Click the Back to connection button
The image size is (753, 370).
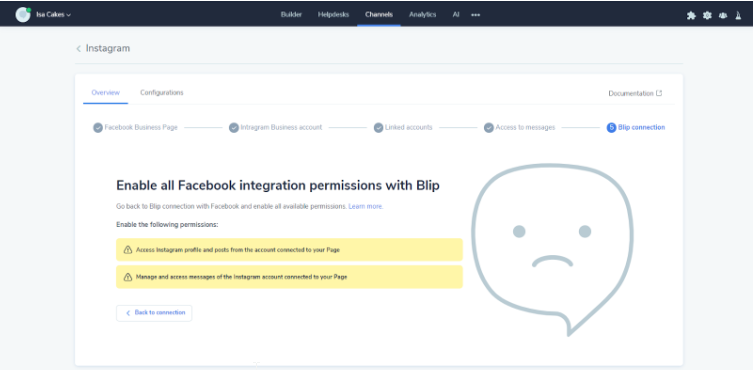pos(154,313)
